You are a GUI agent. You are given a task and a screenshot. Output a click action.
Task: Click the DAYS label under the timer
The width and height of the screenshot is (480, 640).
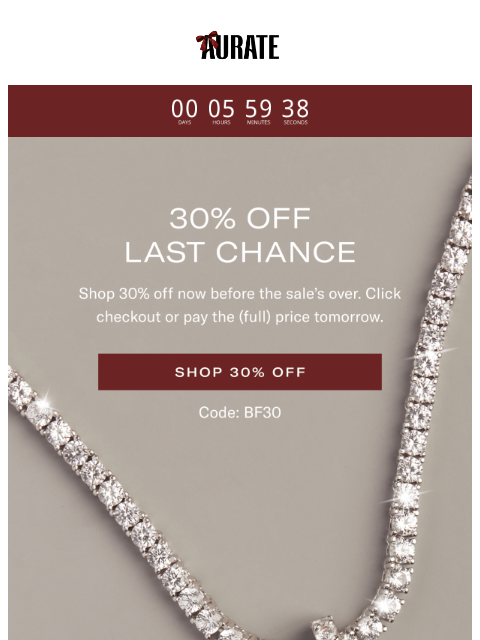184,122
